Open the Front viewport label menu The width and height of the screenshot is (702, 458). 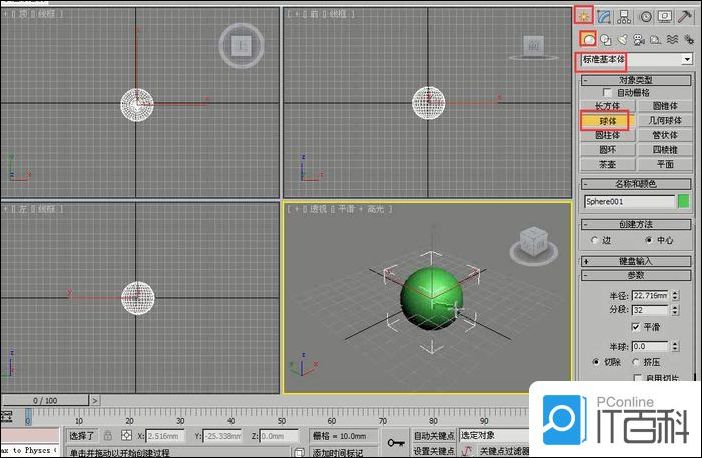pos(316,13)
